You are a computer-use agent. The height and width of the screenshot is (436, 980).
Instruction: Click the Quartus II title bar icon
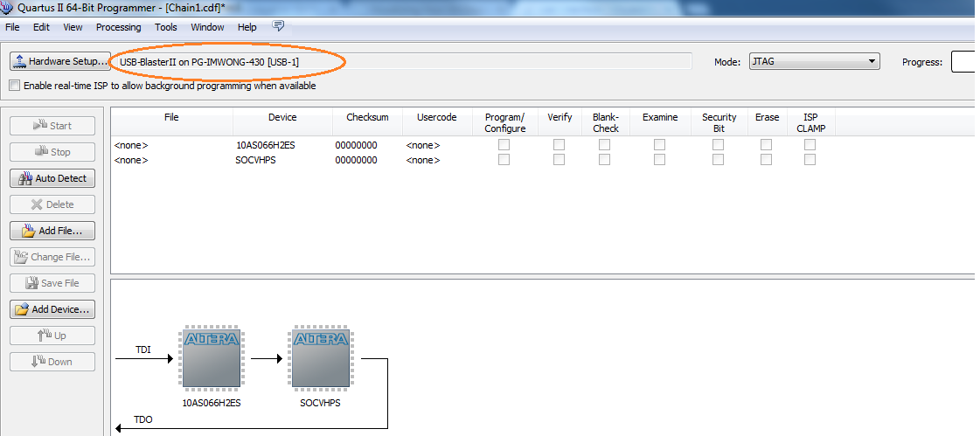(6, 7)
